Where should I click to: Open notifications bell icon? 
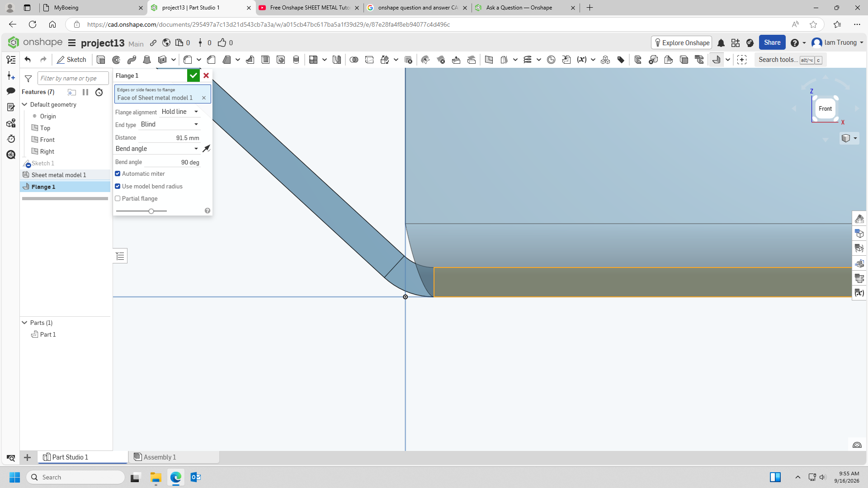tap(721, 43)
